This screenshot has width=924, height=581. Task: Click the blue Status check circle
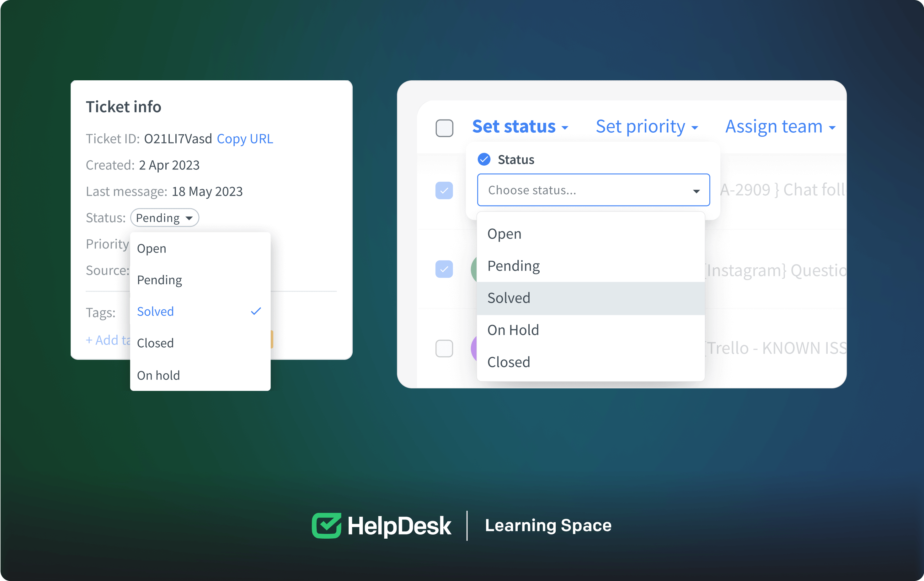click(484, 159)
